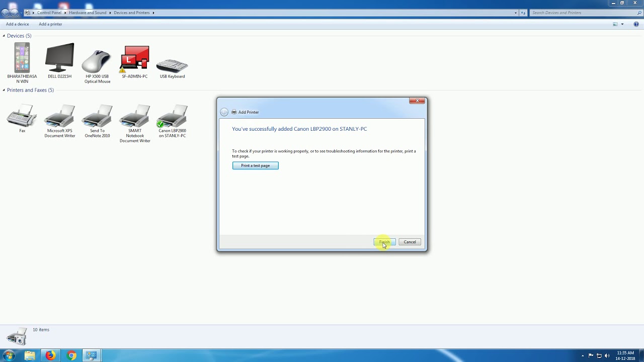
Task: Expand the arrow after Devices and Printers breadcrumb
Action: coord(153,13)
